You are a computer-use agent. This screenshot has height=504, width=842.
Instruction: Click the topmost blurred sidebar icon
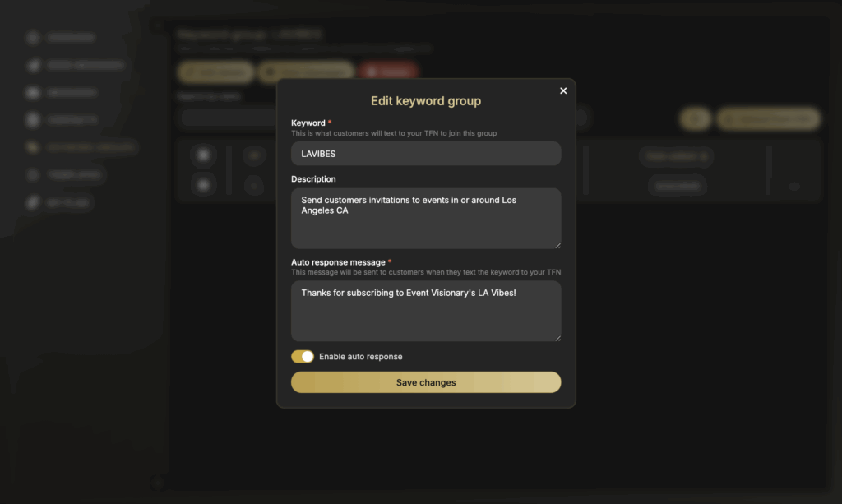tap(33, 37)
